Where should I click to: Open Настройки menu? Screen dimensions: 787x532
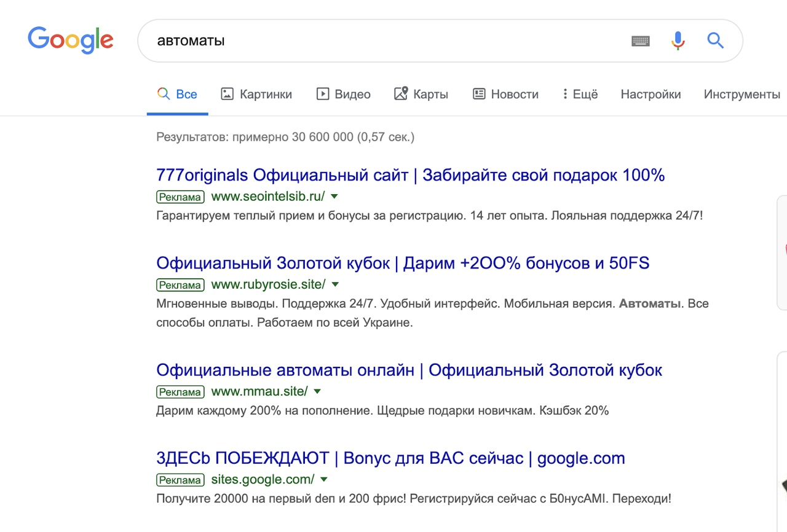click(651, 94)
